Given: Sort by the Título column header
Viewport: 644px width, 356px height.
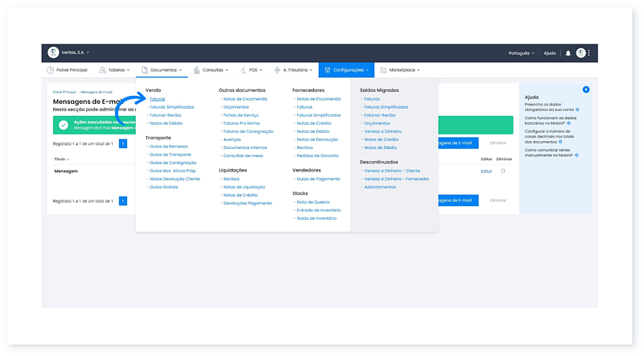Looking at the screenshot, I should [60, 159].
